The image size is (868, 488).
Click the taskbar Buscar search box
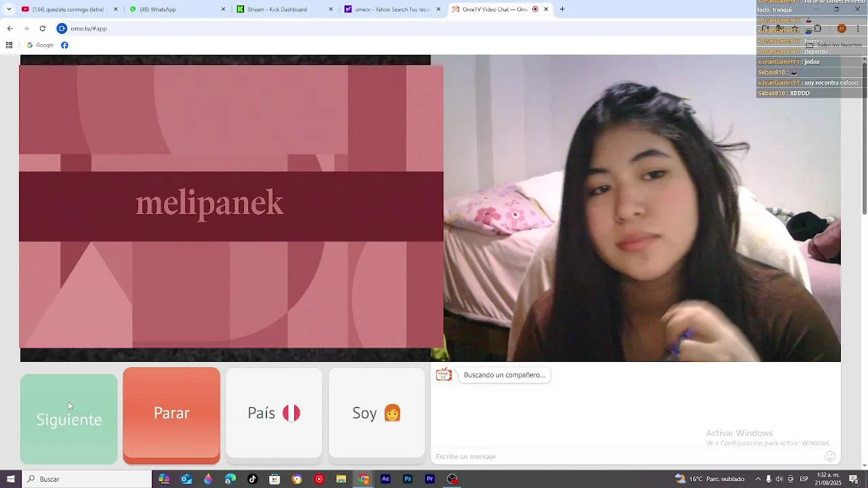coord(87,479)
